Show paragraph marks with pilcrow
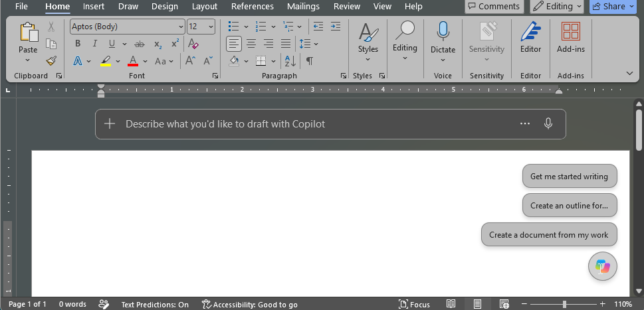The height and width of the screenshot is (310, 644). tap(310, 61)
